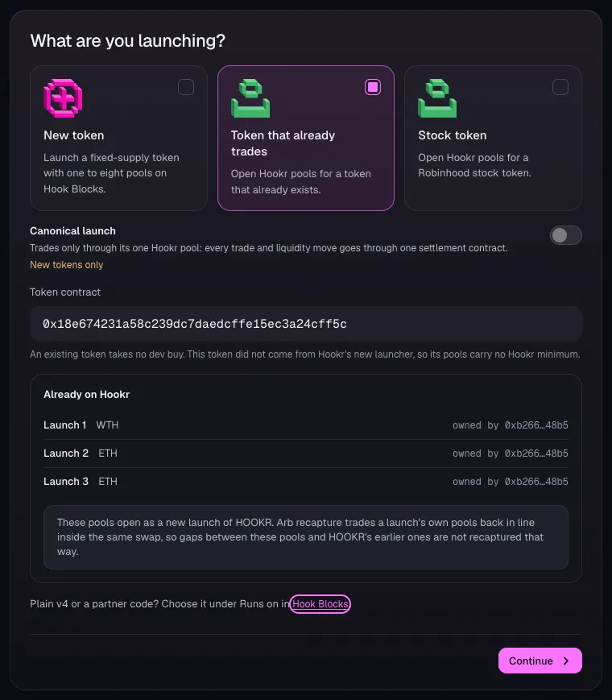Tick the Stock token card checkbox
The width and height of the screenshot is (612, 700).
560,87
